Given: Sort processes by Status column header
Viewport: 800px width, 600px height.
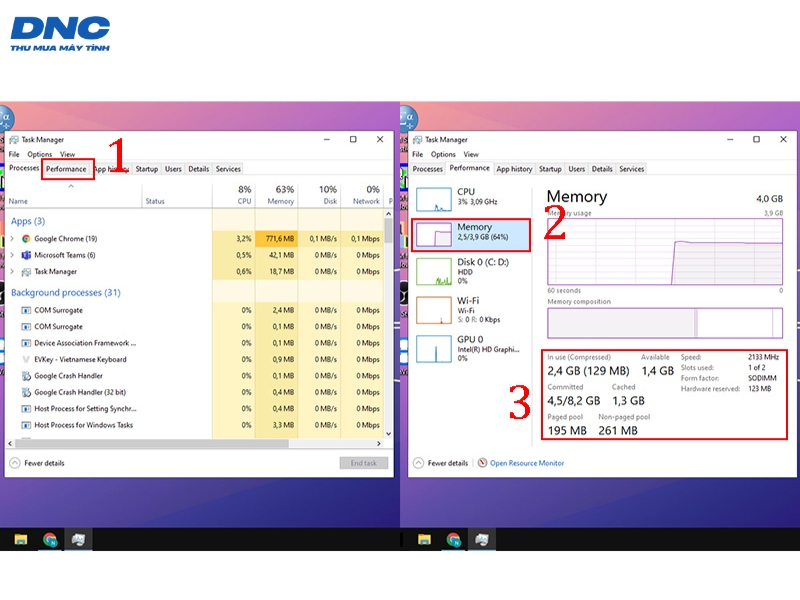Looking at the screenshot, I should tap(177, 195).
